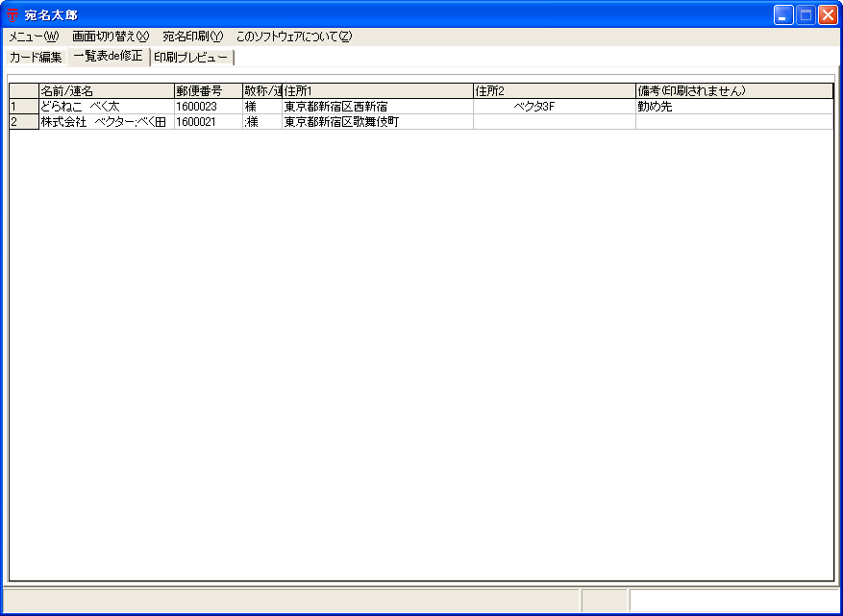
Task: Select the cell 株式会社 ベクター;べく田
Action: click(x=107, y=122)
